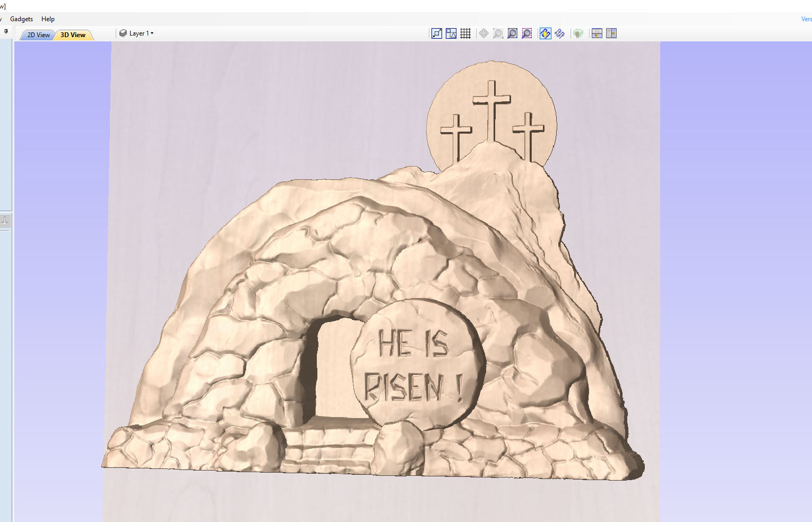Viewport: 812px width, 522px height.
Task: Click the down arrow on left panel
Action: click(5, 221)
